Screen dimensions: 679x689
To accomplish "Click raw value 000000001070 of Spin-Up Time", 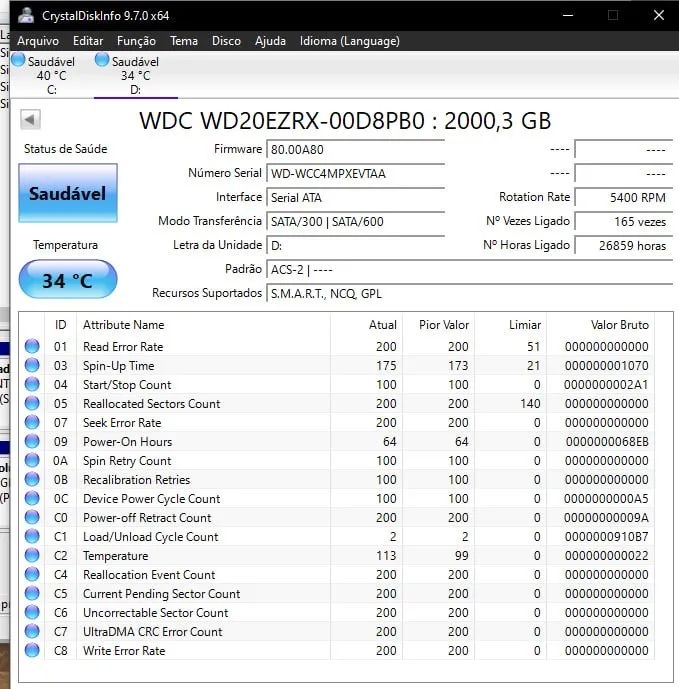I will 607,366.
